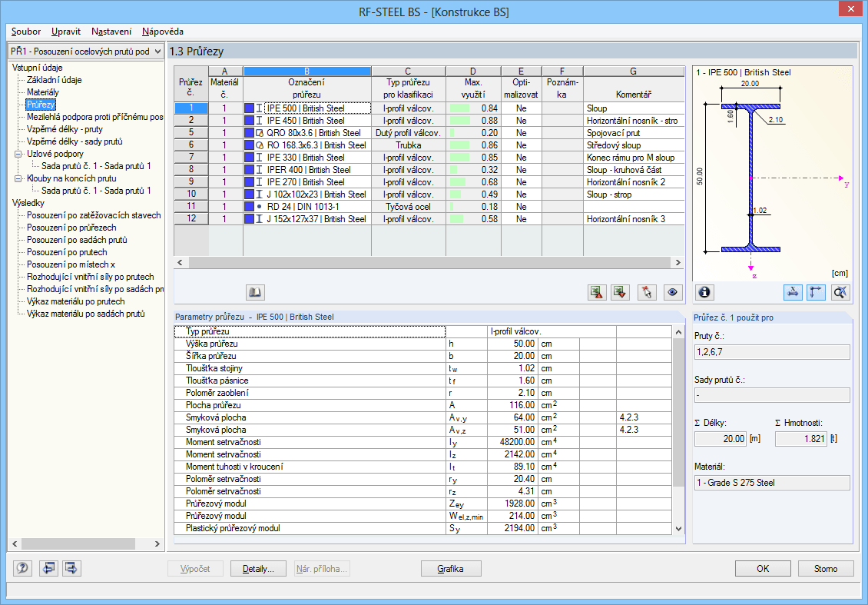The image size is (868, 605).
Task: Click I-section icon for J 102x102x23
Action: click(259, 194)
